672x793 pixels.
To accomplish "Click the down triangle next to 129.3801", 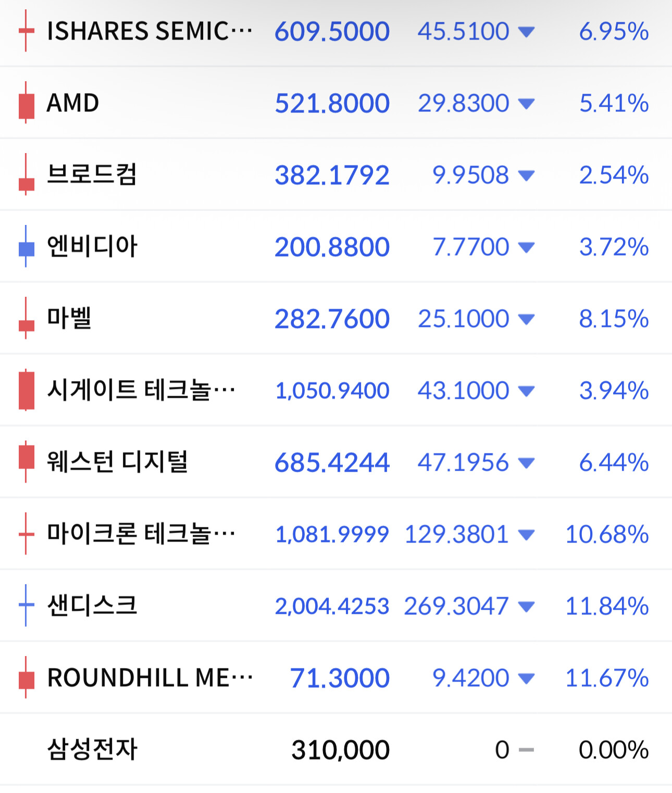I will (x=527, y=535).
